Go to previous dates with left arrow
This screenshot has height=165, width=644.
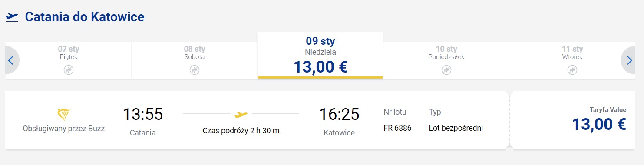[x=11, y=60]
